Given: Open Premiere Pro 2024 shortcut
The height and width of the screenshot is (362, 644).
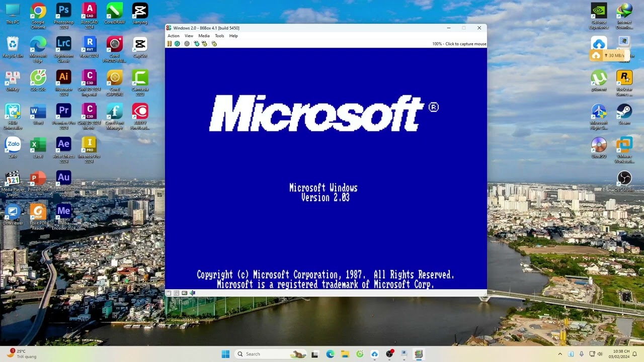Looking at the screenshot, I should pyautogui.click(x=63, y=116).
